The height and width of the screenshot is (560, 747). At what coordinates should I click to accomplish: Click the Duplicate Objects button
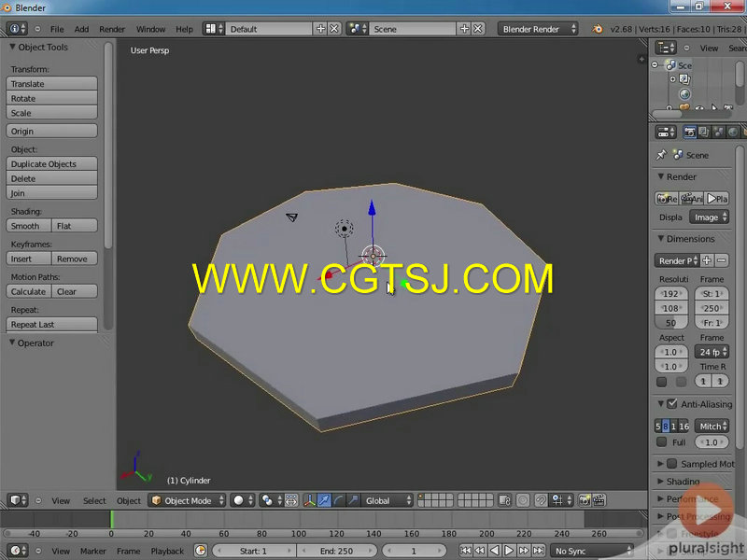(x=52, y=164)
